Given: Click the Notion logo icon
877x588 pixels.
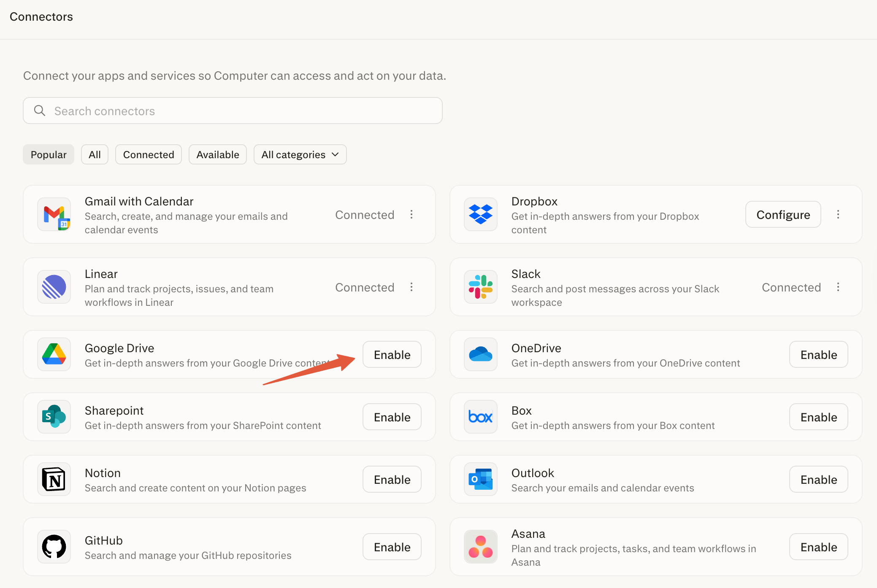Looking at the screenshot, I should pos(54,479).
